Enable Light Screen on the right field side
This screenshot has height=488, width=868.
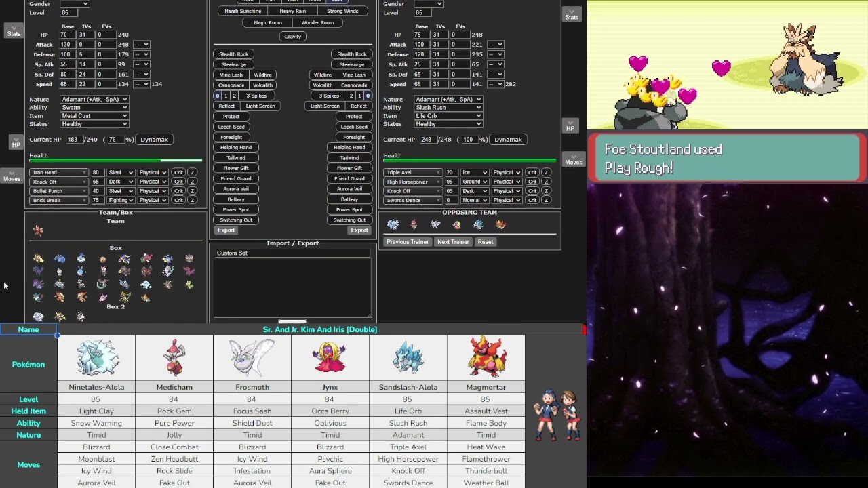[325, 106]
